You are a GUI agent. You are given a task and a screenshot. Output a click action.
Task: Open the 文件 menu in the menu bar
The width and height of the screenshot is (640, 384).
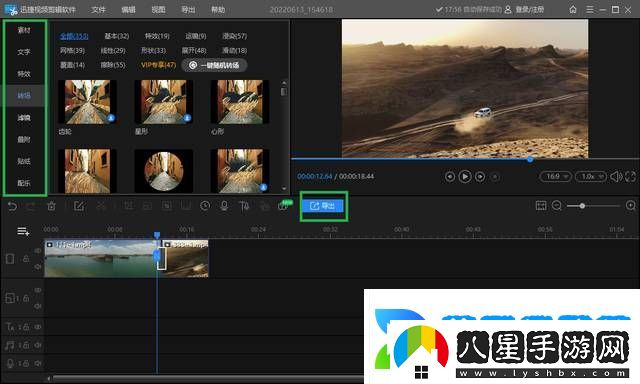(x=98, y=10)
